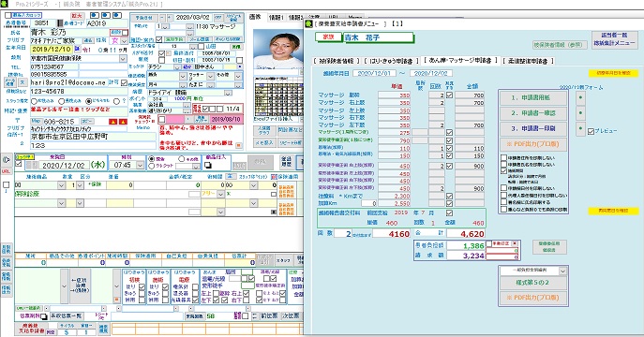The image size is (644, 337).
Task: Open the 種別 insurance type dropdown
Action: [123, 59]
